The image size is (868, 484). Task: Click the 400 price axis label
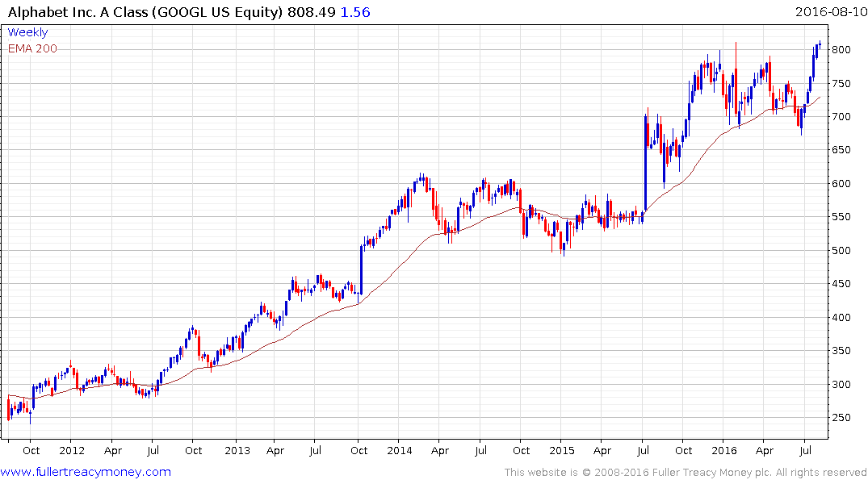coord(841,318)
